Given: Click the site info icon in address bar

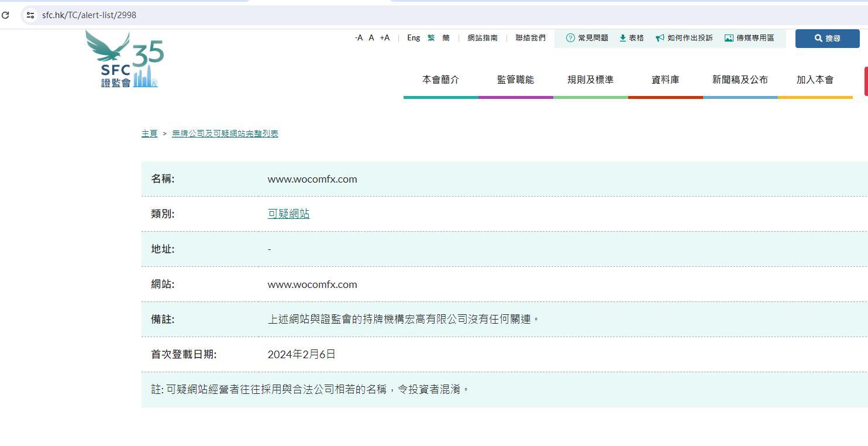Looking at the screenshot, I should (x=30, y=15).
